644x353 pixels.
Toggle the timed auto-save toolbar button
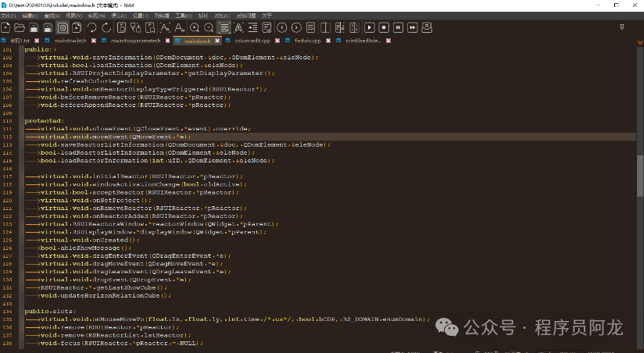coord(63,27)
